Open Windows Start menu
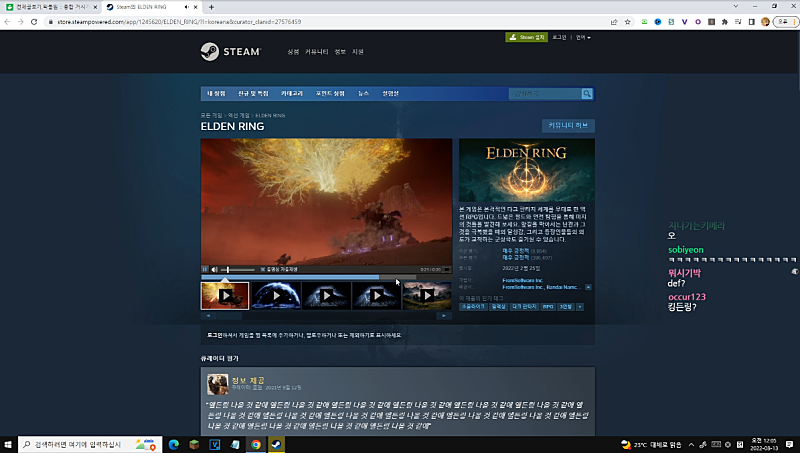Image resolution: width=800 pixels, height=453 pixels. click(8, 444)
